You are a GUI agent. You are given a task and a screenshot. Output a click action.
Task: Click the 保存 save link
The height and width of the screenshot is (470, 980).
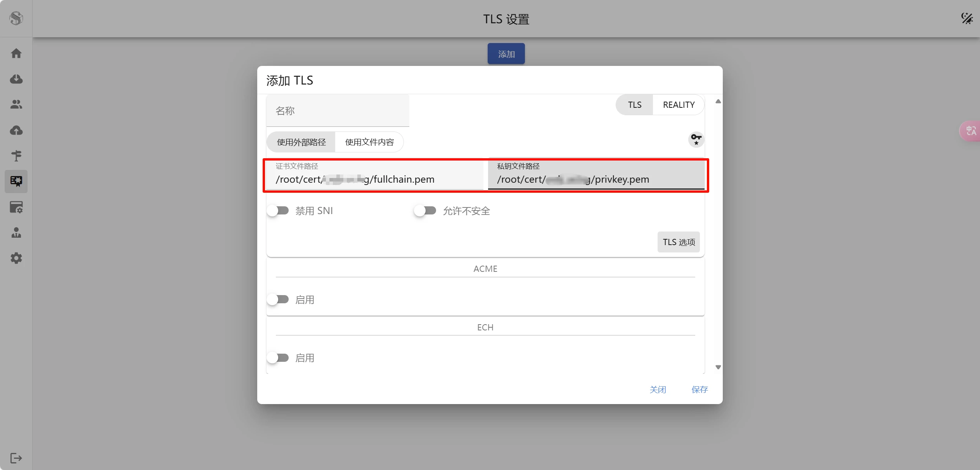(700, 389)
